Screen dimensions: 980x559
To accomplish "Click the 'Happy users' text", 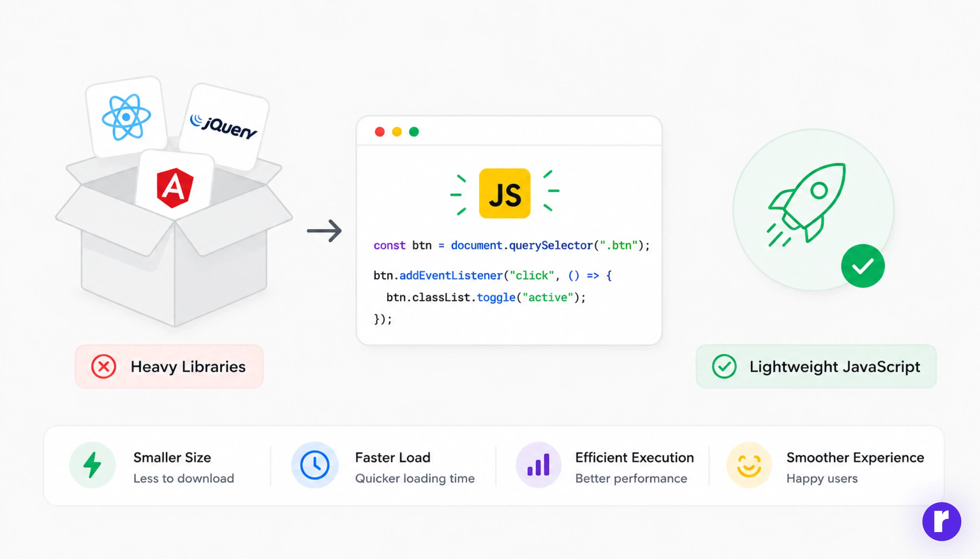I will 822,478.
